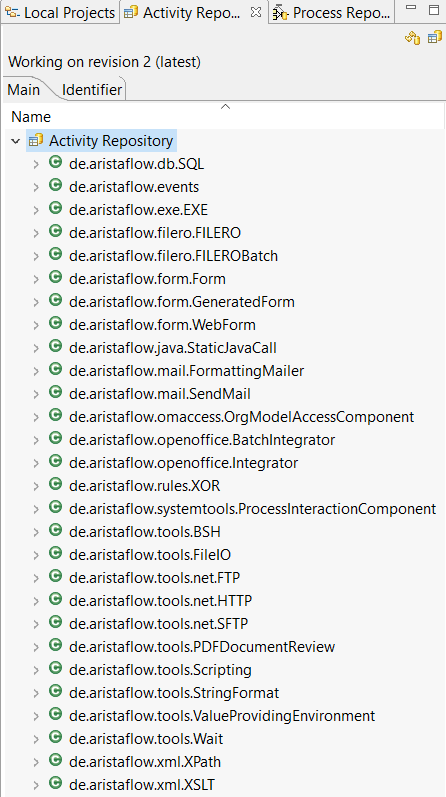Switch to the Identifier tab
This screenshot has width=446, height=797.
tap(92, 90)
